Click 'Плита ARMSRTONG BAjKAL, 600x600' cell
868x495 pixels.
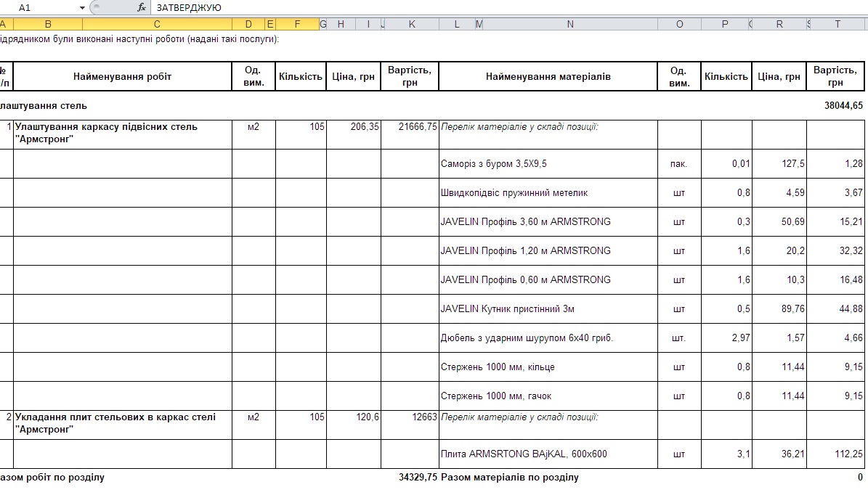coord(548,454)
